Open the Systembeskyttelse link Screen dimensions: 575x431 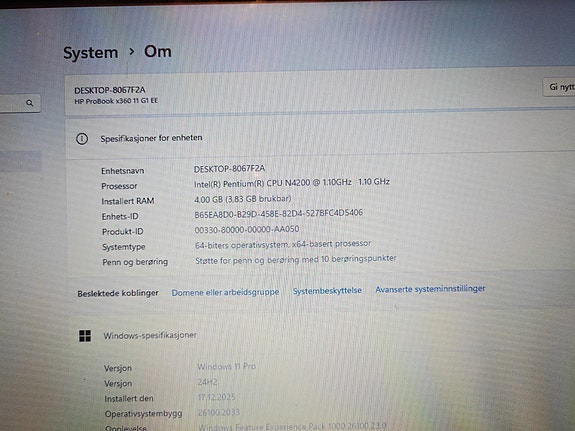click(x=327, y=291)
